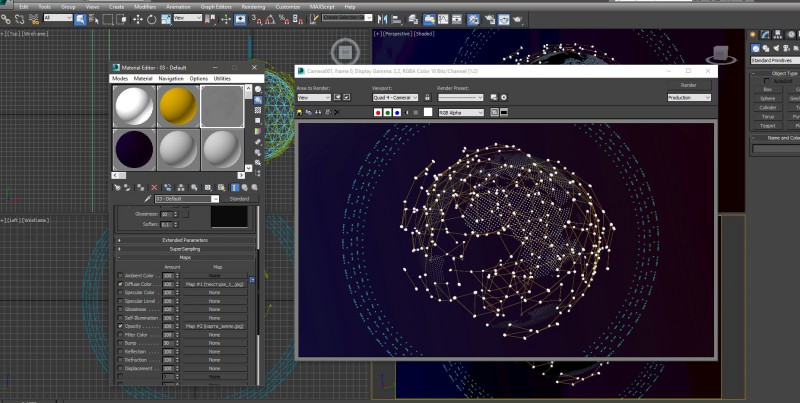The image size is (800, 403).
Task: Click Save Image icon in render window
Action: click(299, 112)
